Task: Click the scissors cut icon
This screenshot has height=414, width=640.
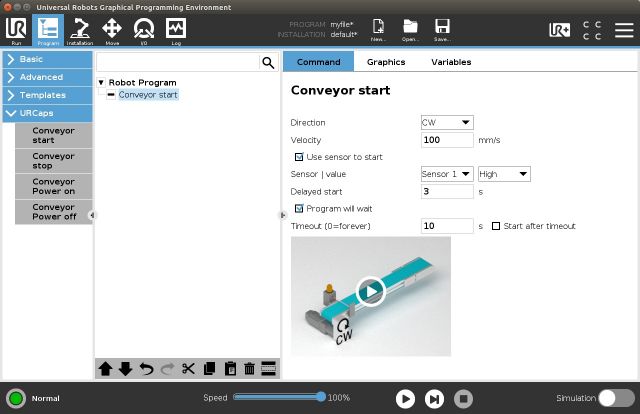Action: tap(188, 368)
